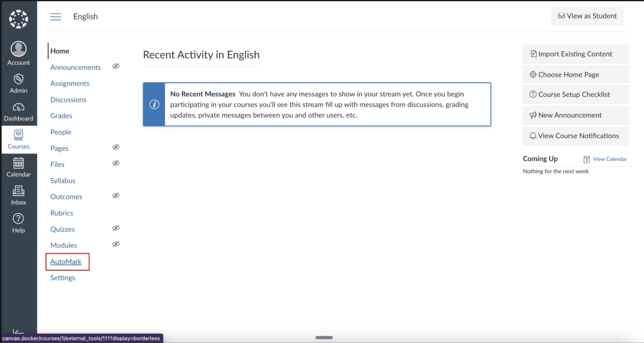The width and height of the screenshot is (644, 343).
Task: Click the View as Student button
Action: point(587,16)
